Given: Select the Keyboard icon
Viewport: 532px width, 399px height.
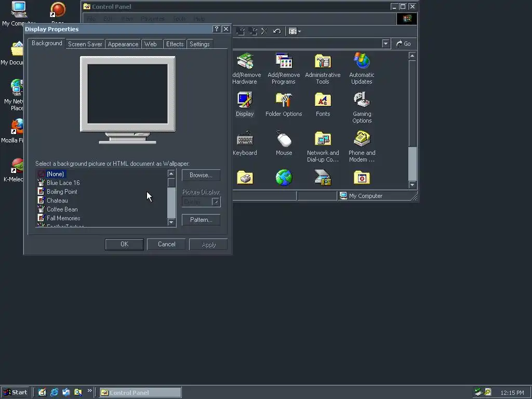Looking at the screenshot, I should tap(245, 143).
